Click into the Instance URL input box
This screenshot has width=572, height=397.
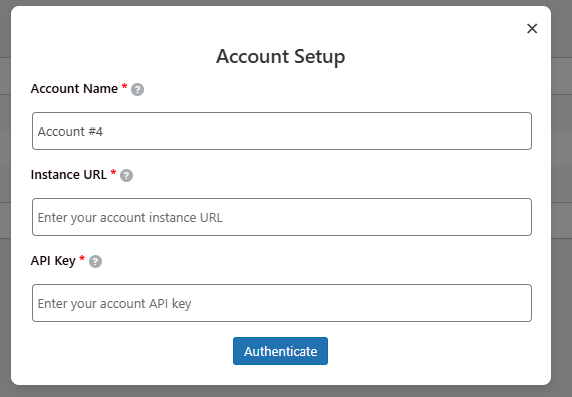[x=282, y=217]
